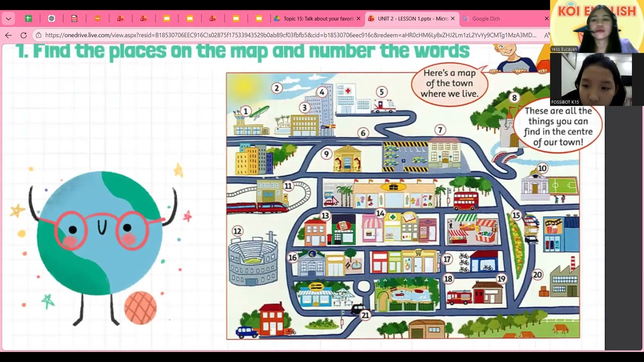
Task: Click the Yess Bucayan video thumbnail
Action: point(597,26)
